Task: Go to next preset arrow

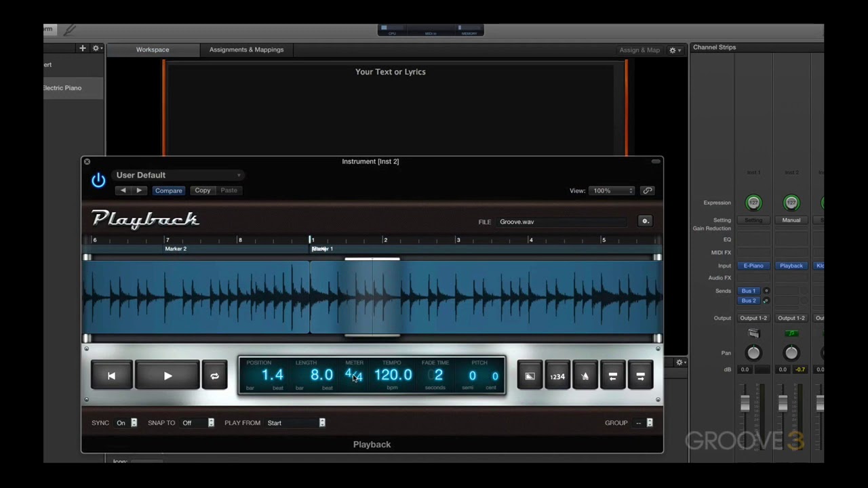Action: 139,190
